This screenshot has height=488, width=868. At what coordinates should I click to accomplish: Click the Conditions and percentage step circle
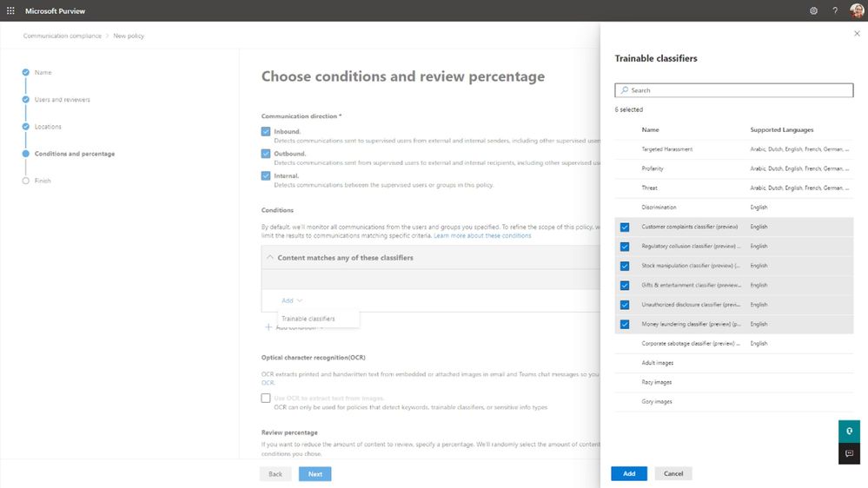click(x=25, y=154)
